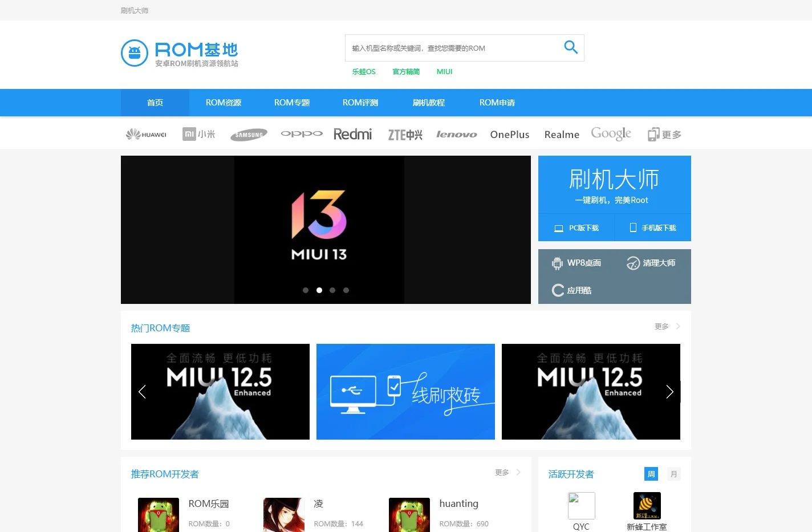Open the Xiaomi 小米 brand logo
Image resolution: width=812 pixels, height=532 pixels.
(x=198, y=134)
